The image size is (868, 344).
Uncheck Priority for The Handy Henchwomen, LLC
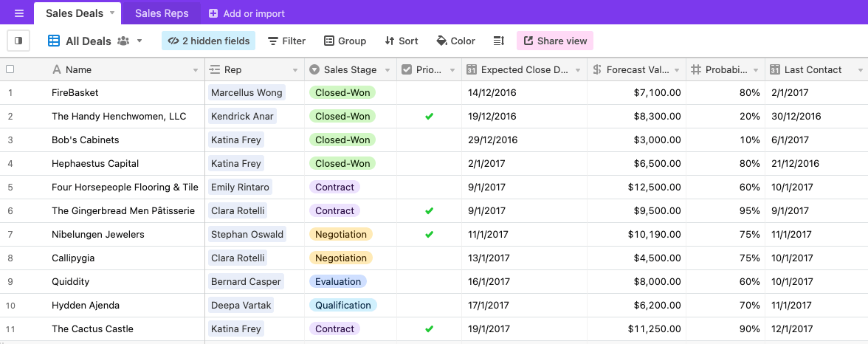pyautogui.click(x=429, y=117)
